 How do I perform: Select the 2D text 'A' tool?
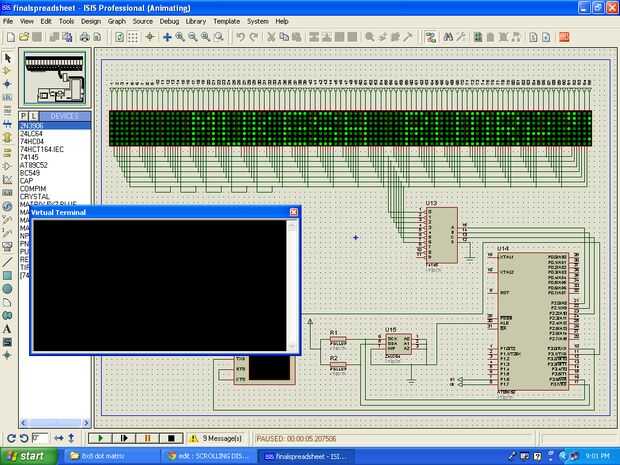[8, 328]
